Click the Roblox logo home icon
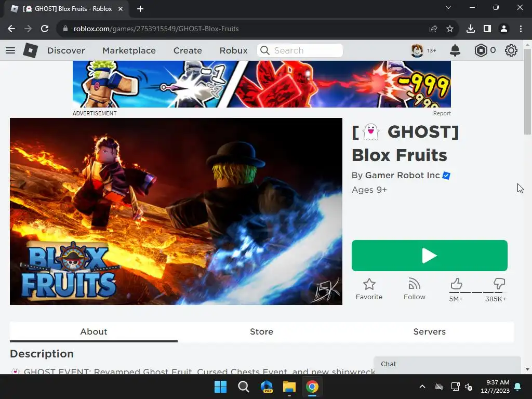 pyautogui.click(x=31, y=50)
